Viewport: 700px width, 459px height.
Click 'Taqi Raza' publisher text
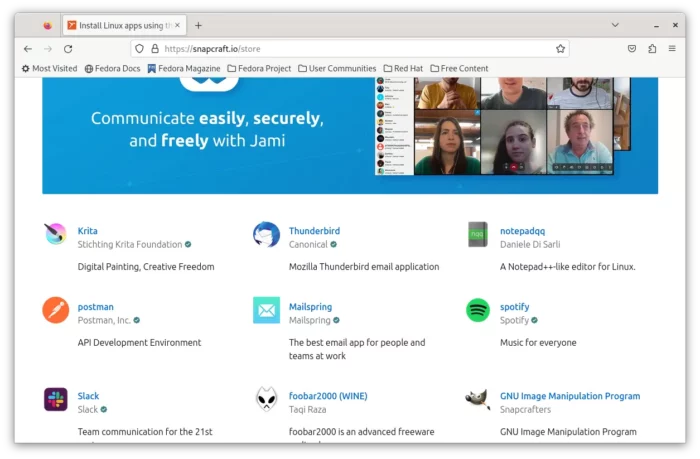click(308, 409)
